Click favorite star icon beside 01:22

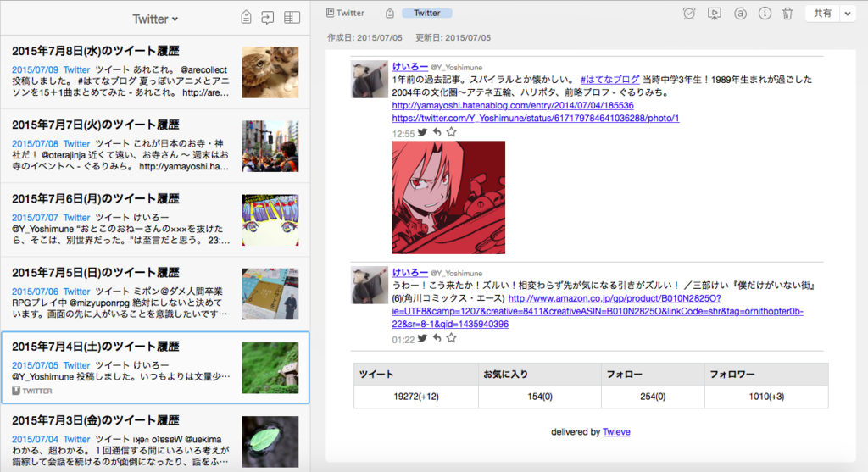[452, 338]
